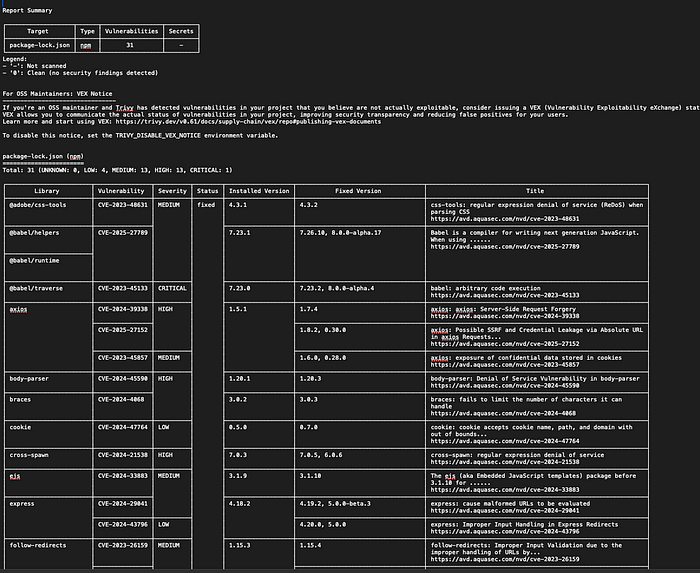This screenshot has width=700, height=573.
Task: Click the vulnerabilities count '31' cell
Action: [x=130, y=45]
